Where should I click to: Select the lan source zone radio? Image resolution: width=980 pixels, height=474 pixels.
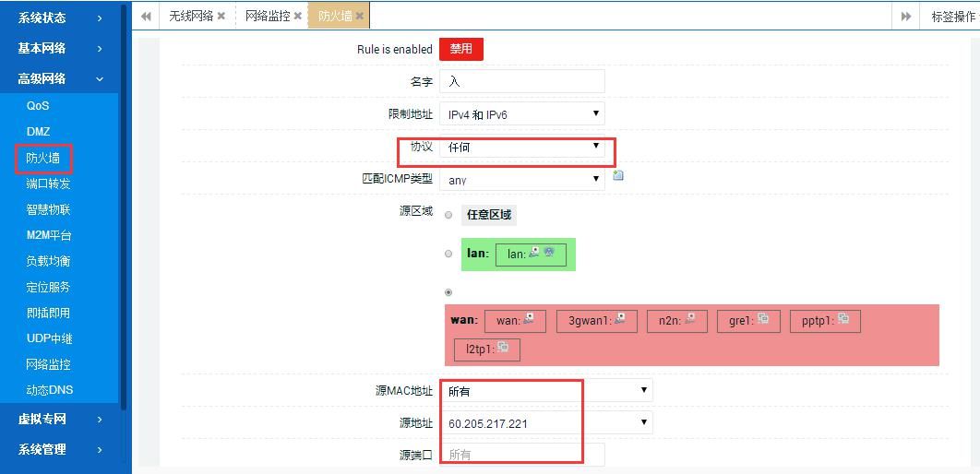pyautogui.click(x=448, y=255)
